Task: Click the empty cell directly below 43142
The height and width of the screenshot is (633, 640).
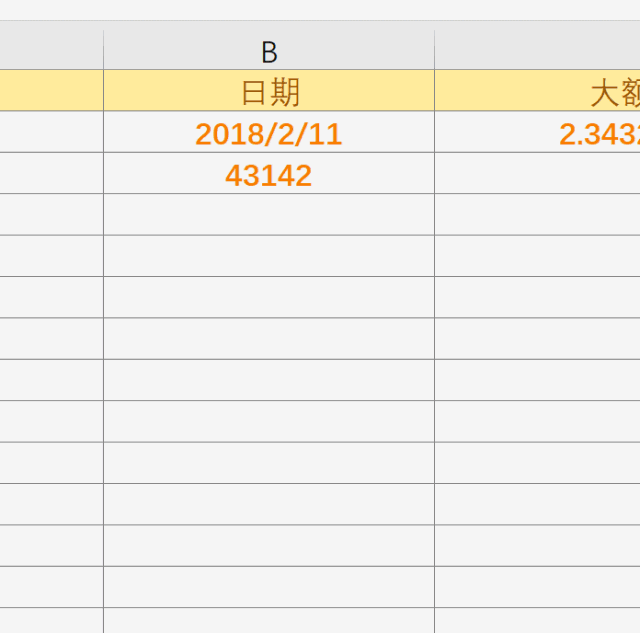Action: (268, 215)
